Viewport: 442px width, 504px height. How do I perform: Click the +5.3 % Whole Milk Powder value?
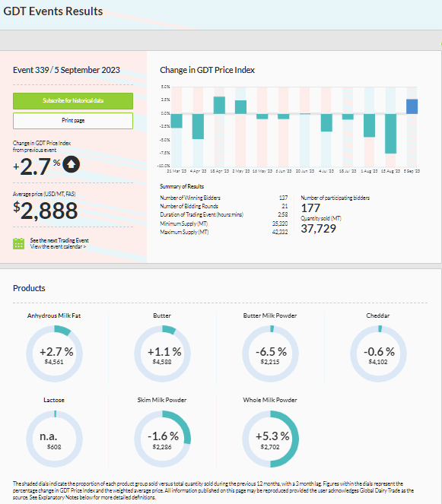pyautogui.click(x=272, y=436)
